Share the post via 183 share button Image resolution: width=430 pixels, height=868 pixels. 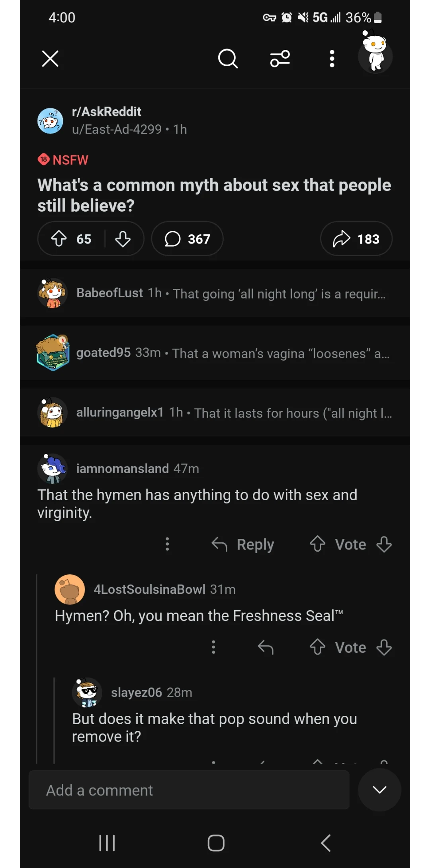click(356, 239)
